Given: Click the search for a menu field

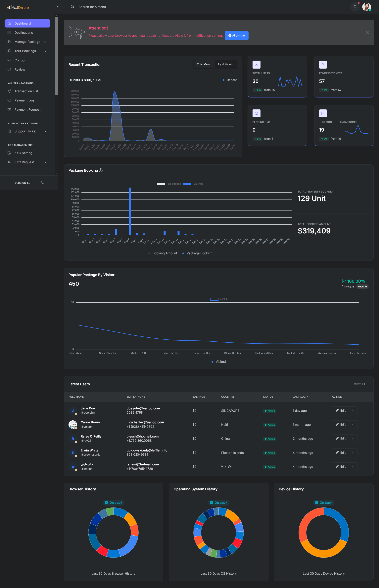Looking at the screenshot, I should [92, 7].
